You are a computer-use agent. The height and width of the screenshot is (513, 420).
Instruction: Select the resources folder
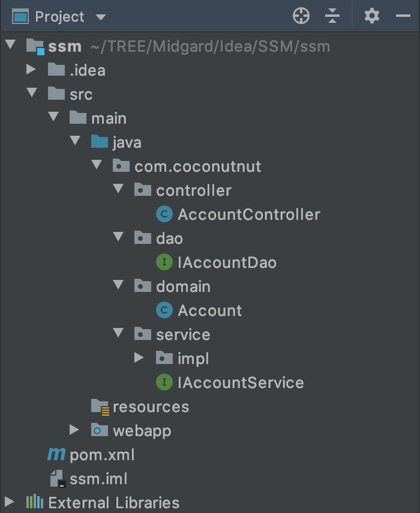pyautogui.click(x=150, y=407)
